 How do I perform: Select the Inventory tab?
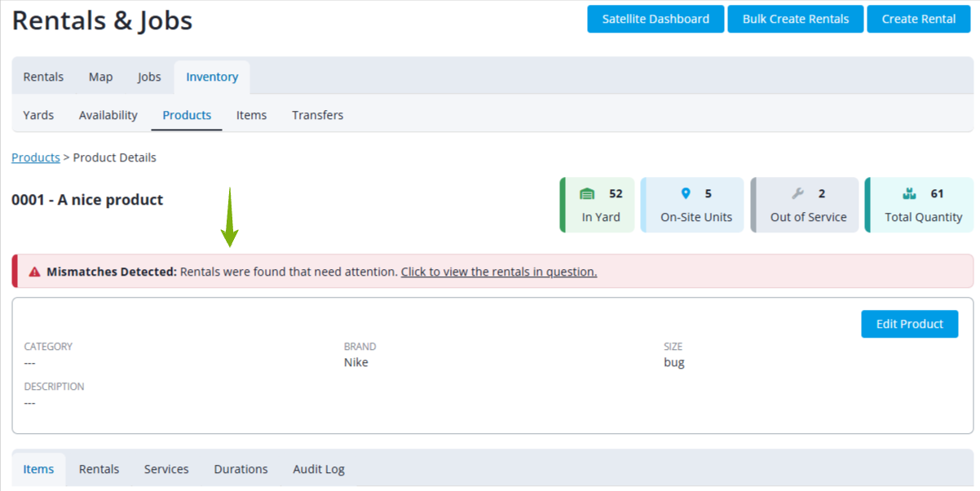click(x=212, y=77)
